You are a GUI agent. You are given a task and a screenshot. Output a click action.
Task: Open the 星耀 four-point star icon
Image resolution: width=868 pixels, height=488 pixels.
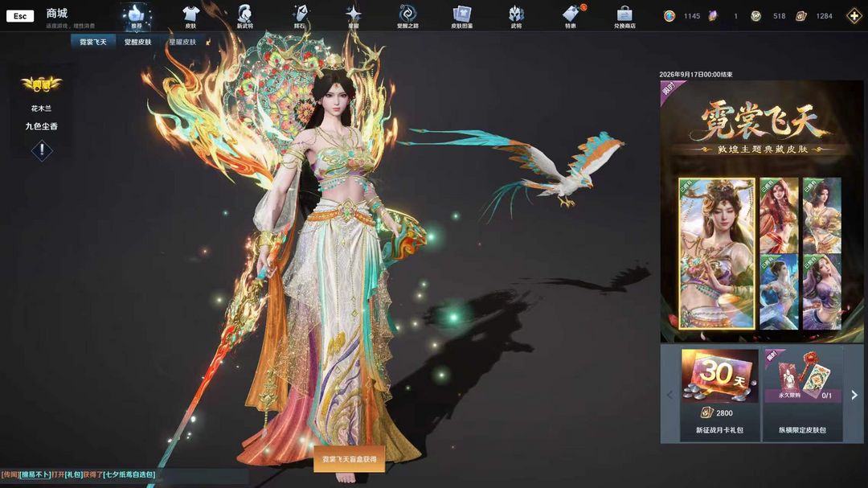[x=353, y=16]
